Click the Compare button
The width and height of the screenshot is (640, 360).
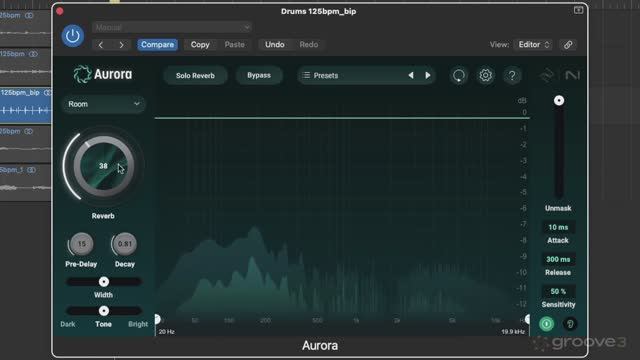[157, 44]
